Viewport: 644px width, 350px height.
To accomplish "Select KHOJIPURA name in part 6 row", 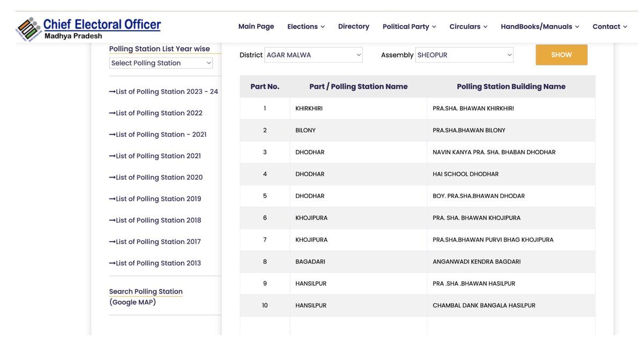I will point(358,218).
